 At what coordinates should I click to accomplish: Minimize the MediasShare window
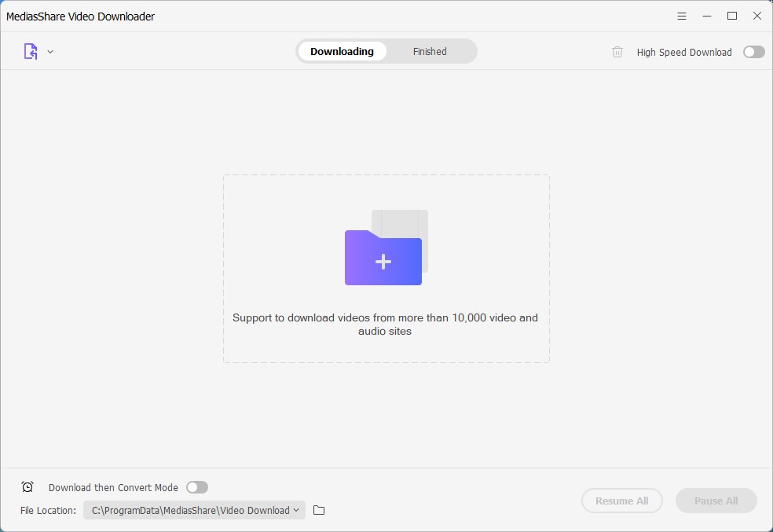tap(707, 16)
